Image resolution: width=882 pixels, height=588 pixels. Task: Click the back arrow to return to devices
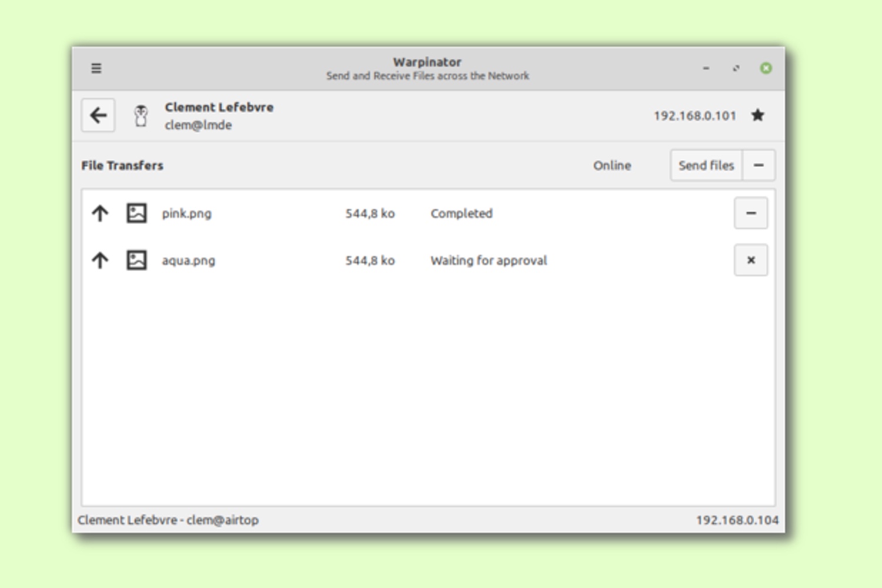pyautogui.click(x=98, y=115)
